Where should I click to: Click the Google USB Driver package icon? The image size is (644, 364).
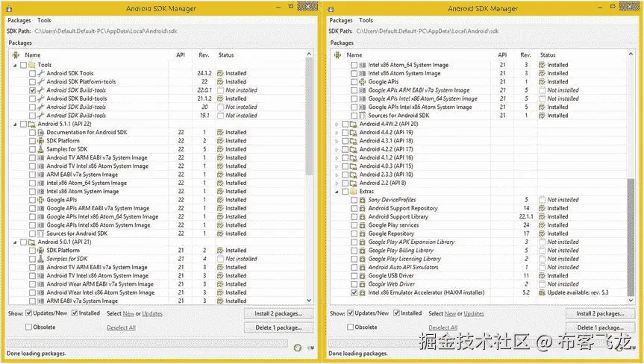[362, 276]
